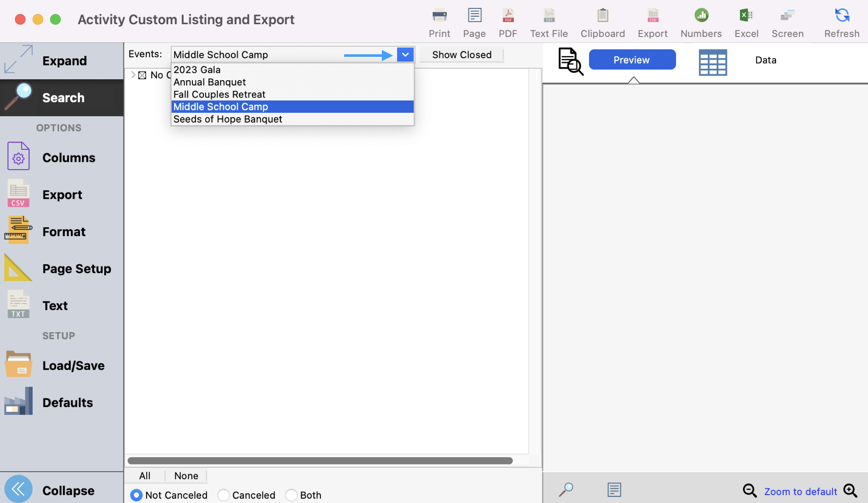Select Fall Couples Retreat from list
This screenshot has width=868, height=503.
tap(219, 95)
